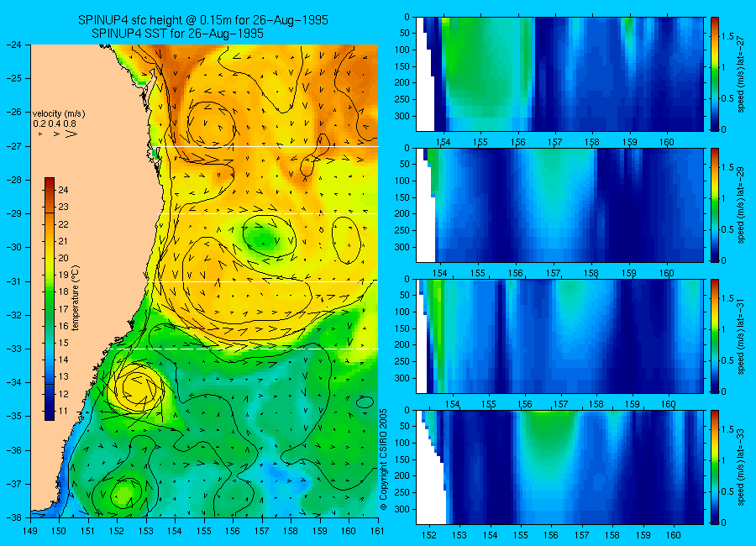Image resolution: width=756 pixels, height=546 pixels.
Task: Click the speed color bar beside the lat=-31 panel
Action: tap(714, 336)
